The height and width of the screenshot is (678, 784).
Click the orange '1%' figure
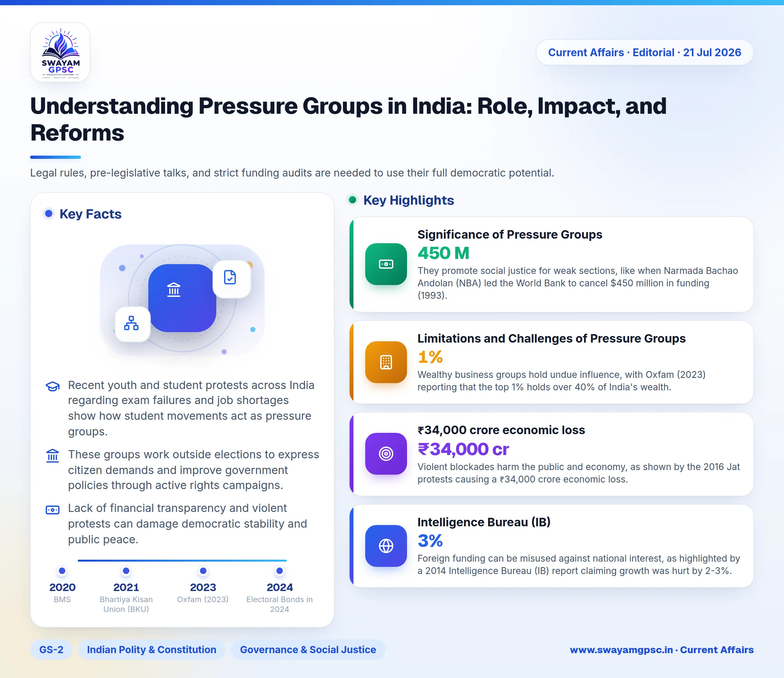pos(430,357)
